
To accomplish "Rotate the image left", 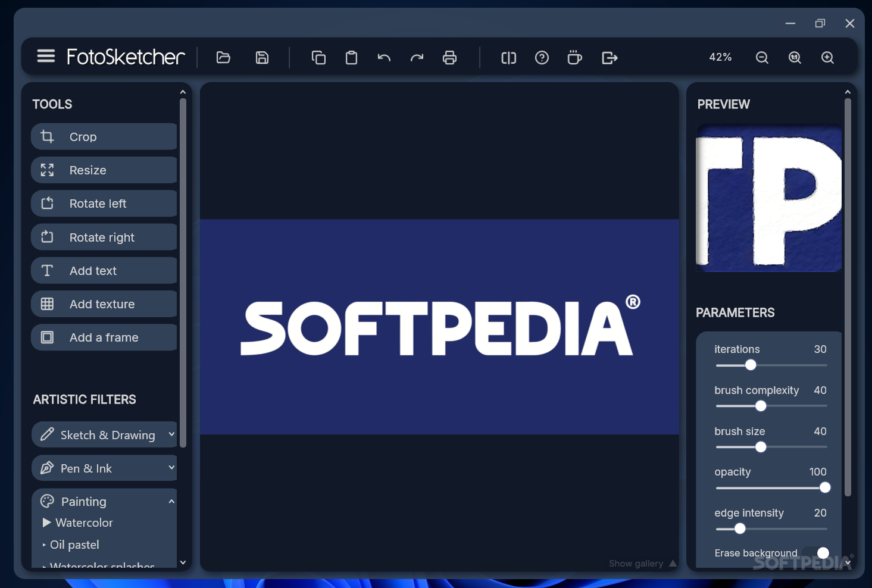I will point(104,204).
